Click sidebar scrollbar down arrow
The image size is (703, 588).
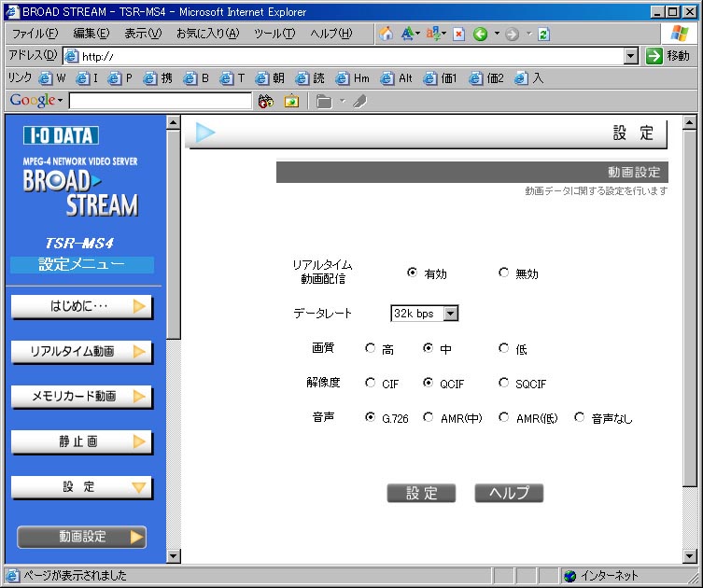coord(173,556)
